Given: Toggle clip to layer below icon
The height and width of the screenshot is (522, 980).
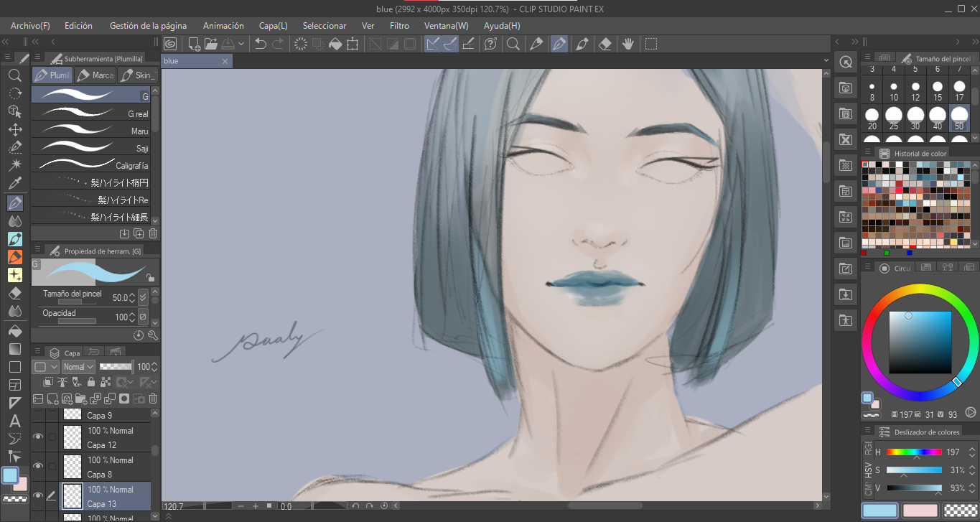Looking at the screenshot, I should coord(47,383).
